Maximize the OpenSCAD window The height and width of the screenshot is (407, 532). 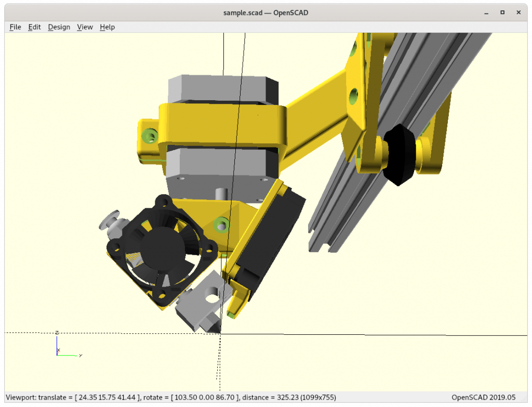point(502,12)
